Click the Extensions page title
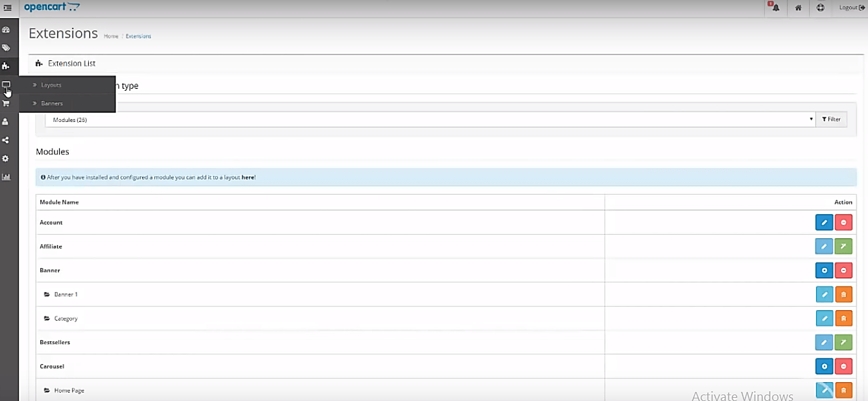 tap(63, 33)
